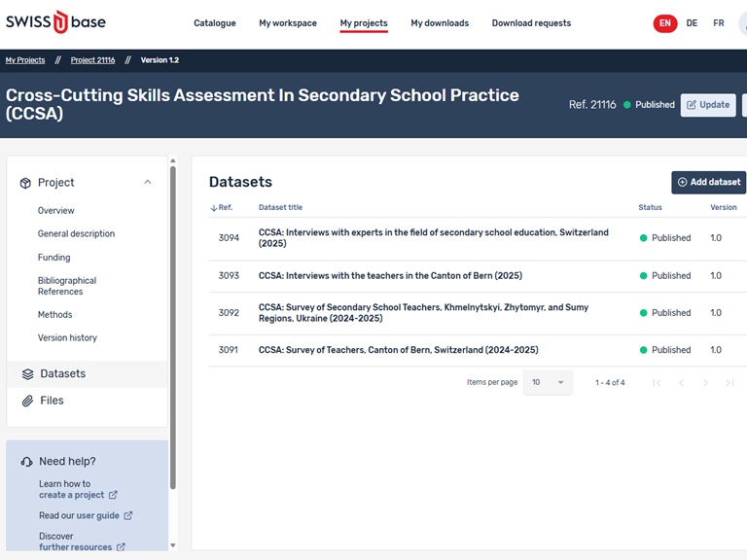
Task: Click the SWISSUbase logo
Action: coord(55,22)
